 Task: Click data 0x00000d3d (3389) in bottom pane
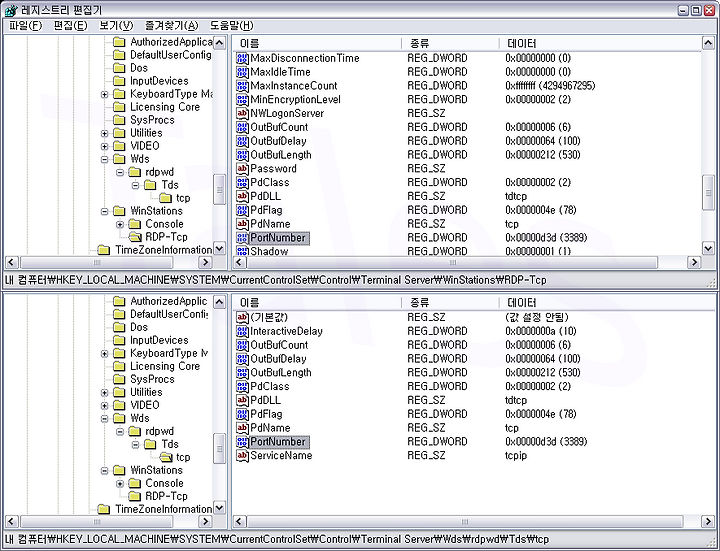pyautogui.click(x=546, y=442)
